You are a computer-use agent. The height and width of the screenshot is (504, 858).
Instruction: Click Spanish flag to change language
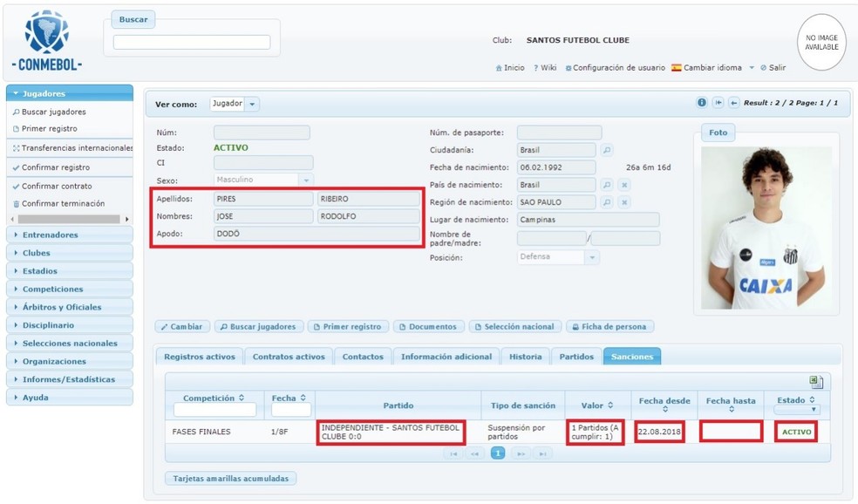676,67
